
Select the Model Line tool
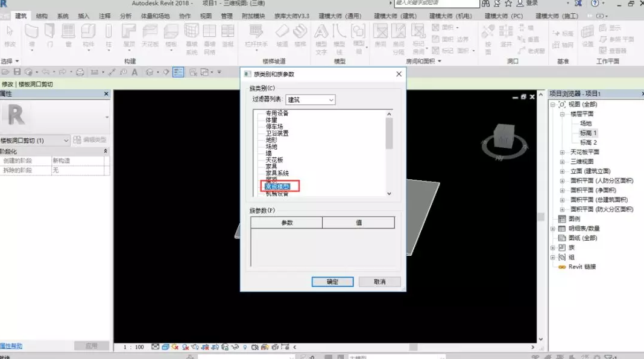coord(339,39)
